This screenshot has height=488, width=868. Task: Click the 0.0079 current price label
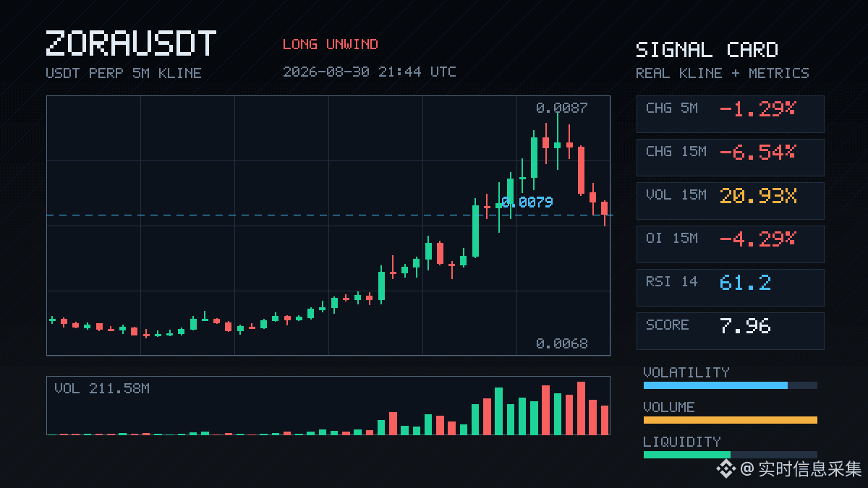[527, 202]
